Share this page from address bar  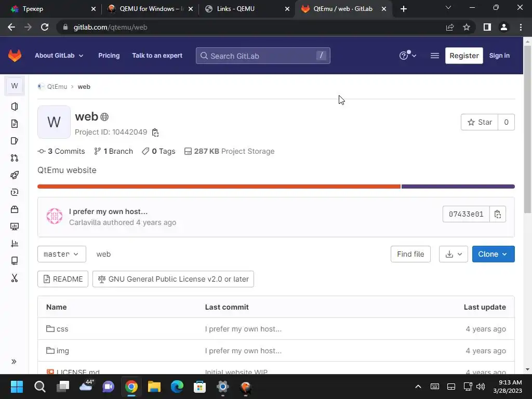(450, 27)
